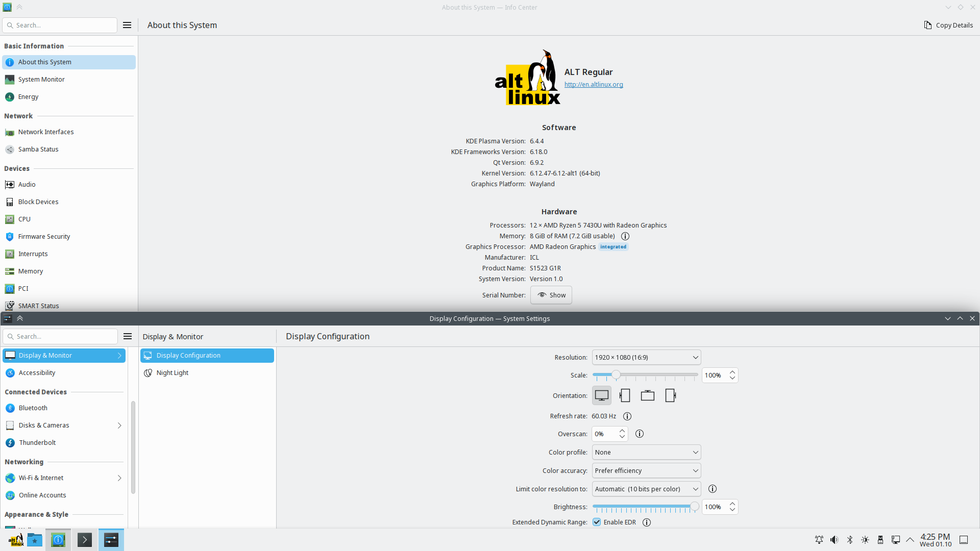Select the upside-down orientation icon

[648, 395]
